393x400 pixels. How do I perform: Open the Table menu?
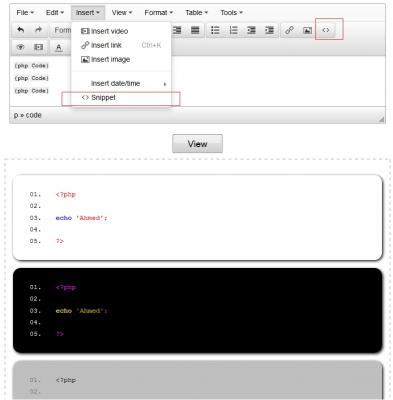197,13
